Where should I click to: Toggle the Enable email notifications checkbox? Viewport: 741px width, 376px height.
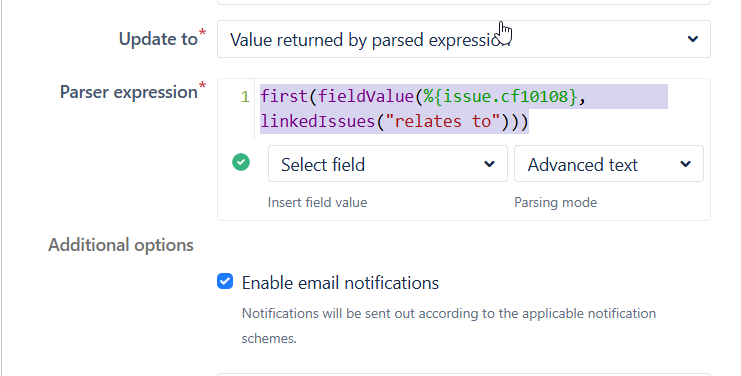click(x=225, y=281)
